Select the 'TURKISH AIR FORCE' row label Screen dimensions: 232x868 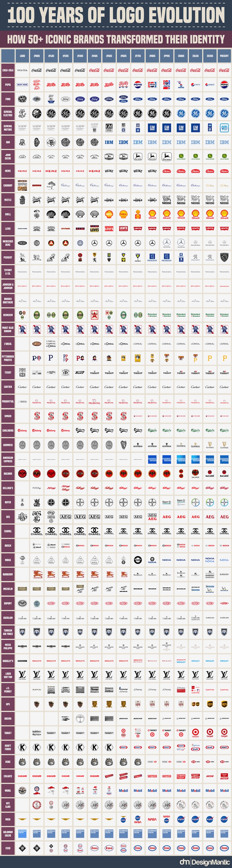pos(8,632)
